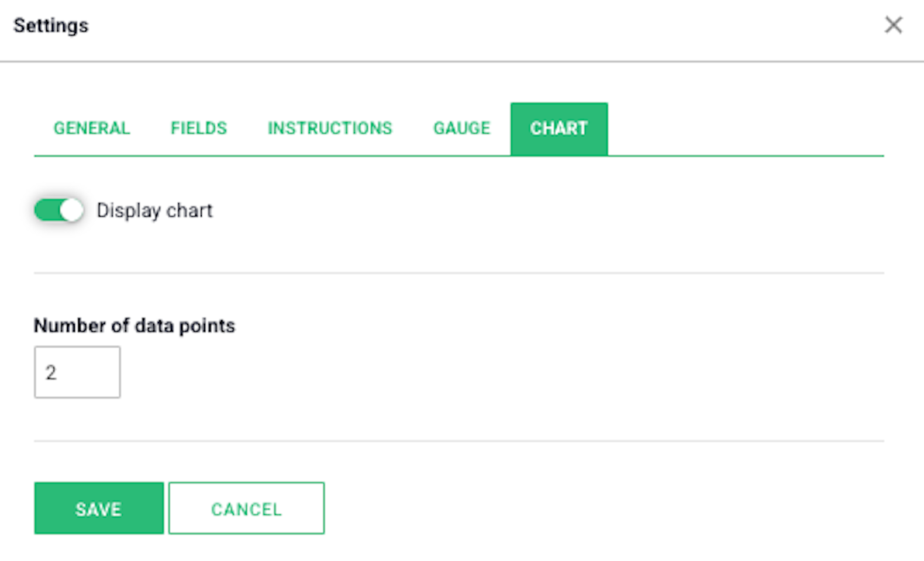The image size is (924, 561).
Task: Save the chart settings
Action: tap(99, 508)
